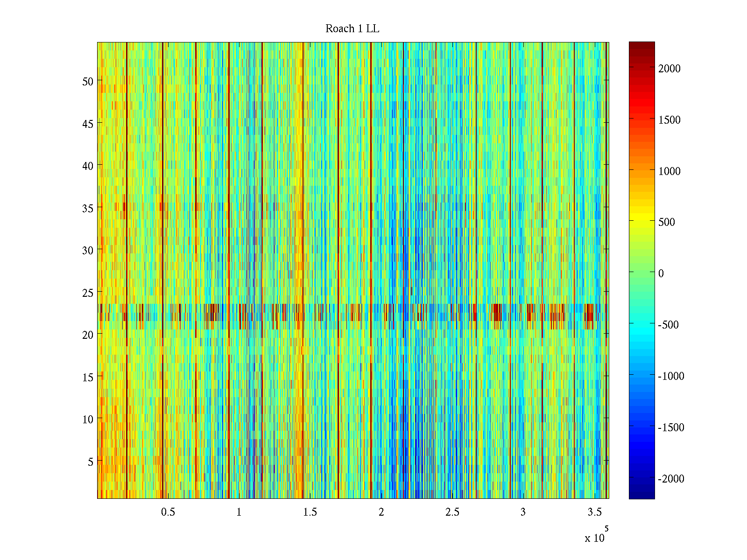747x560 pixels.
Task: Click the red horizontal band near row 22
Action: click(497, 312)
